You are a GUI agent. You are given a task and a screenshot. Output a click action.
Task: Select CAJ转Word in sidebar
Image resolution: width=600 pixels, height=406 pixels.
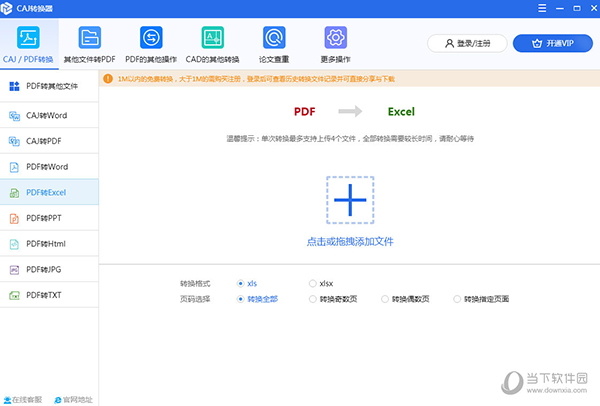(49, 116)
